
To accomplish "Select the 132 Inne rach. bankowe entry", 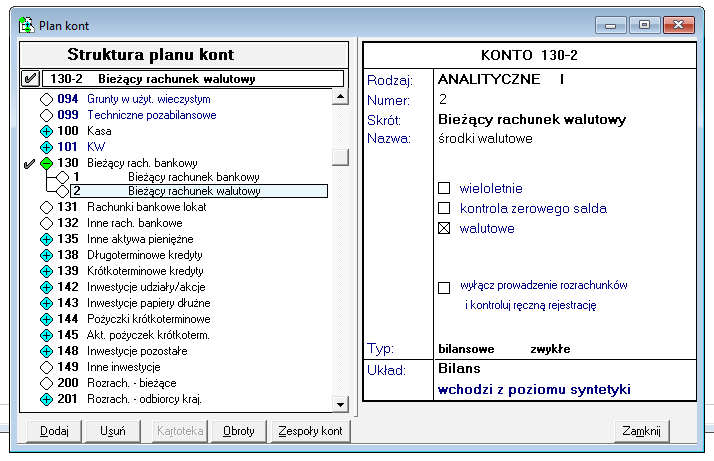I will [120, 223].
